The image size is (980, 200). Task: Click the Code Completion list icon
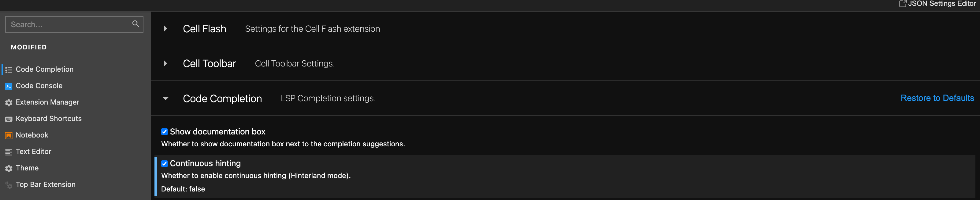point(9,70)
